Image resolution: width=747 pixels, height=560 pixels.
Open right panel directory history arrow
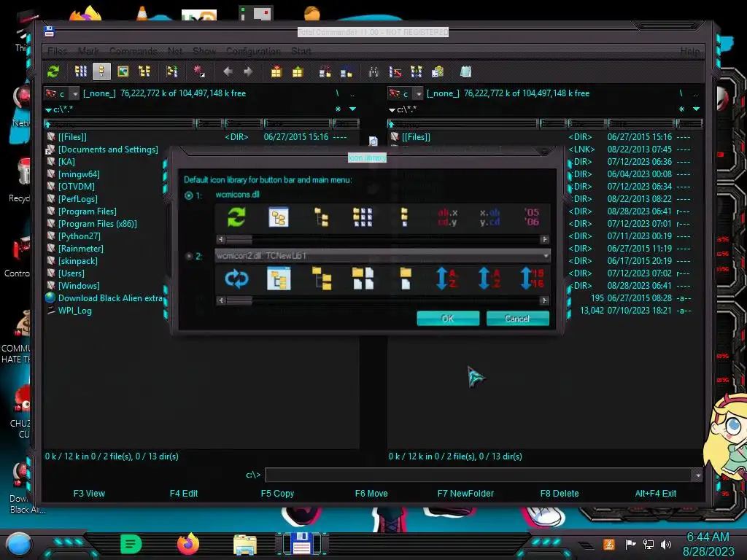point(696,109)
